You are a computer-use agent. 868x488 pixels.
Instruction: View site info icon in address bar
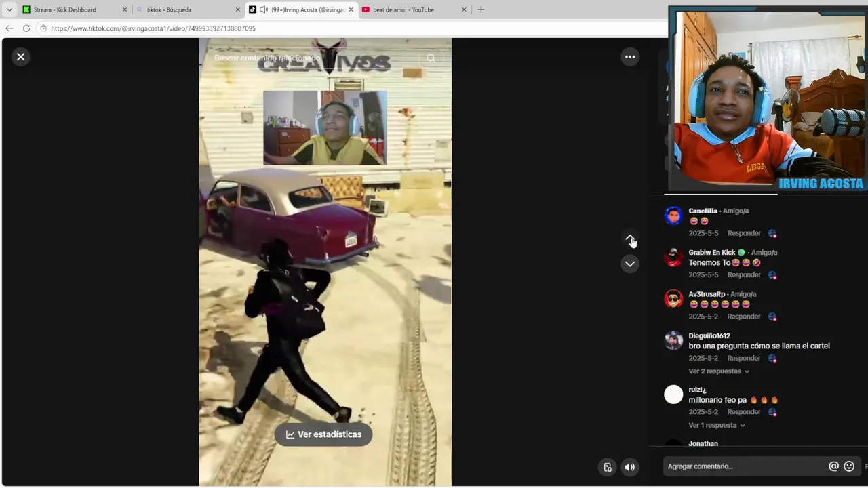click(43, 28)
